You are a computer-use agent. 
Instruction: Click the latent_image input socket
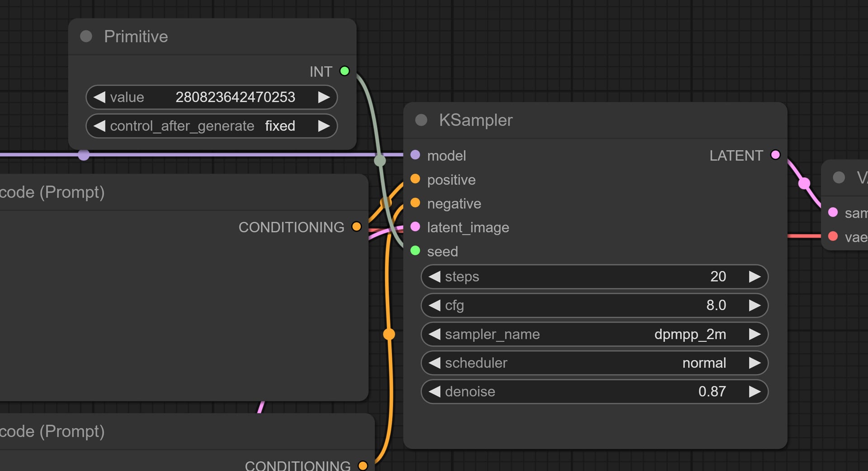point(415,227)
